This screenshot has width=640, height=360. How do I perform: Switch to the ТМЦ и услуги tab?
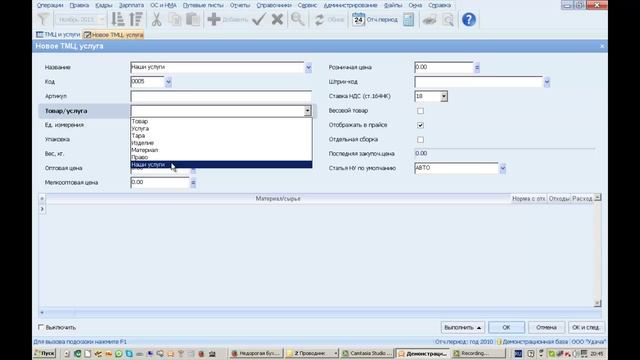(58, 35)
